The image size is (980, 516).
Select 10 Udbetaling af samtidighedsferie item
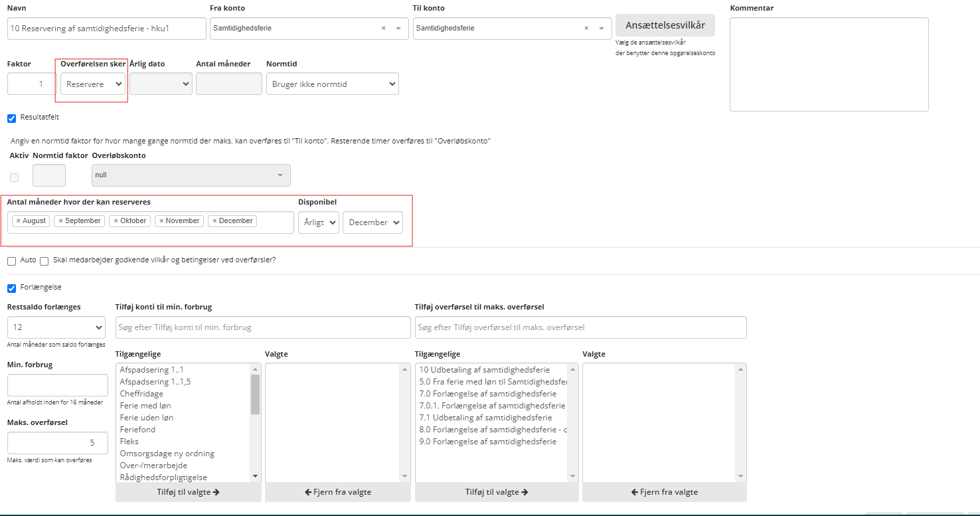(484, 370)
